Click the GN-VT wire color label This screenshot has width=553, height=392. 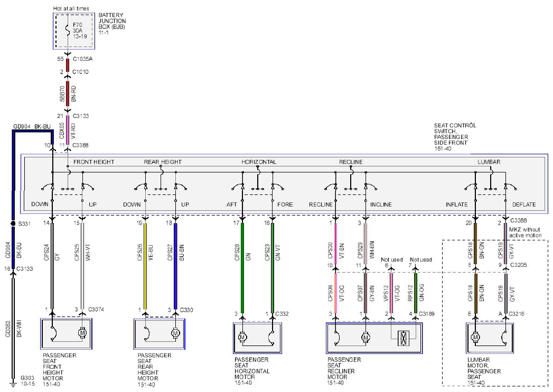tap(278, 253)
